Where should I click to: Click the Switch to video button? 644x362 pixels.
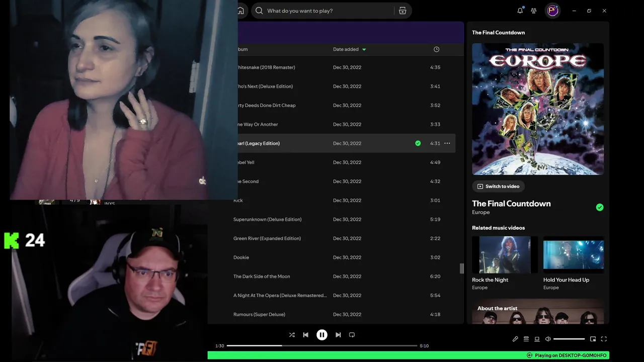[498, 187]
